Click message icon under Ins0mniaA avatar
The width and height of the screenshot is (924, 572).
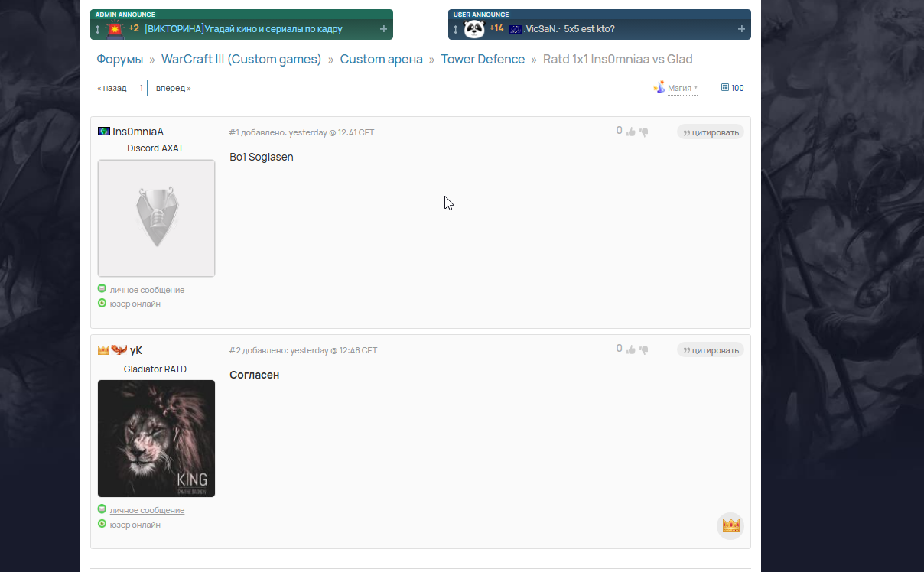point(102,289)
